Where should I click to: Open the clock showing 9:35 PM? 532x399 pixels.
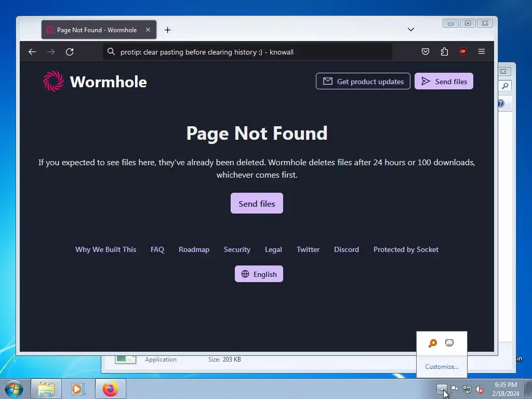[506, 389]
